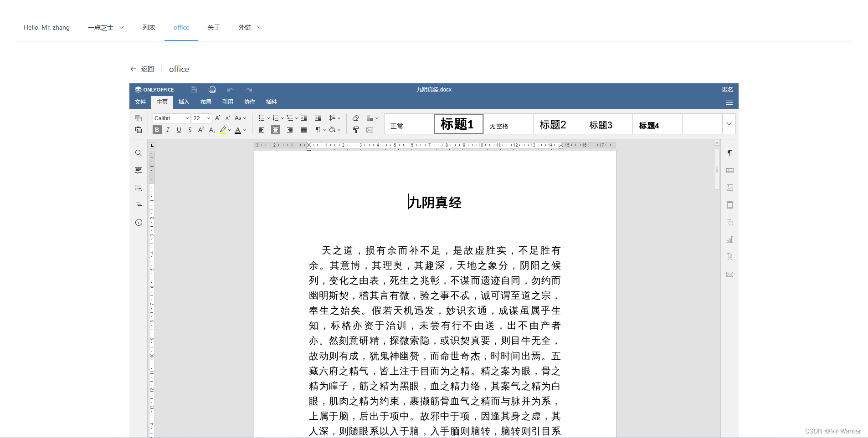
Task: Select the superscript icon
Action: [200, 130]
